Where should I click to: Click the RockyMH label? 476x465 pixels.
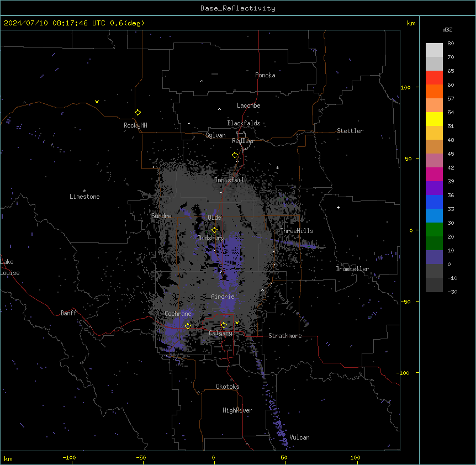135,125
